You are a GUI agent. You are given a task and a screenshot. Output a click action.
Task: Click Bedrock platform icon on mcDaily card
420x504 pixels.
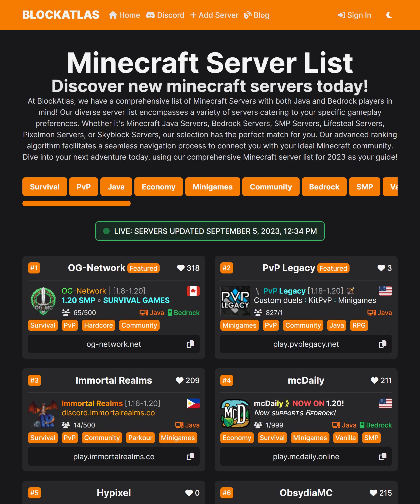click(x=362, y=425)
